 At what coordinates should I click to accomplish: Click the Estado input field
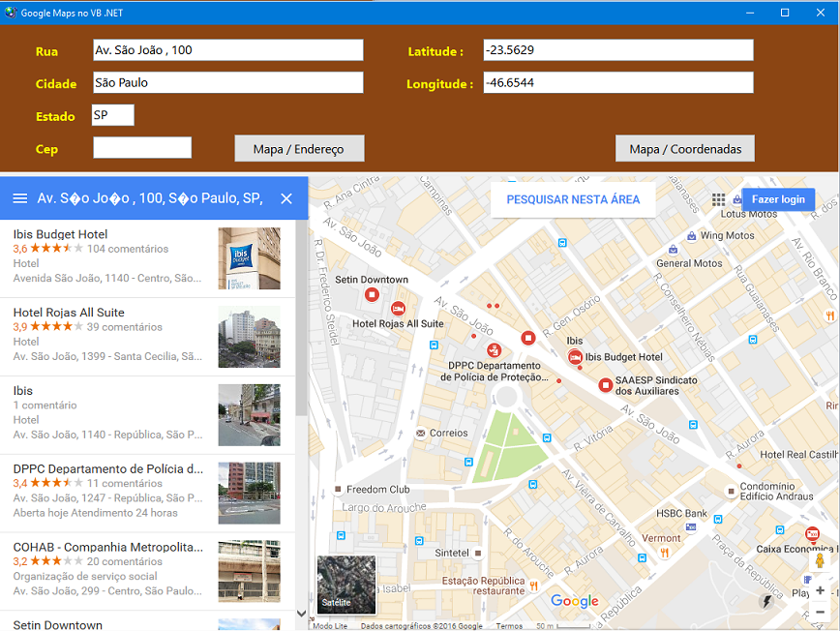pyautogui.click(x=113, y=115)
